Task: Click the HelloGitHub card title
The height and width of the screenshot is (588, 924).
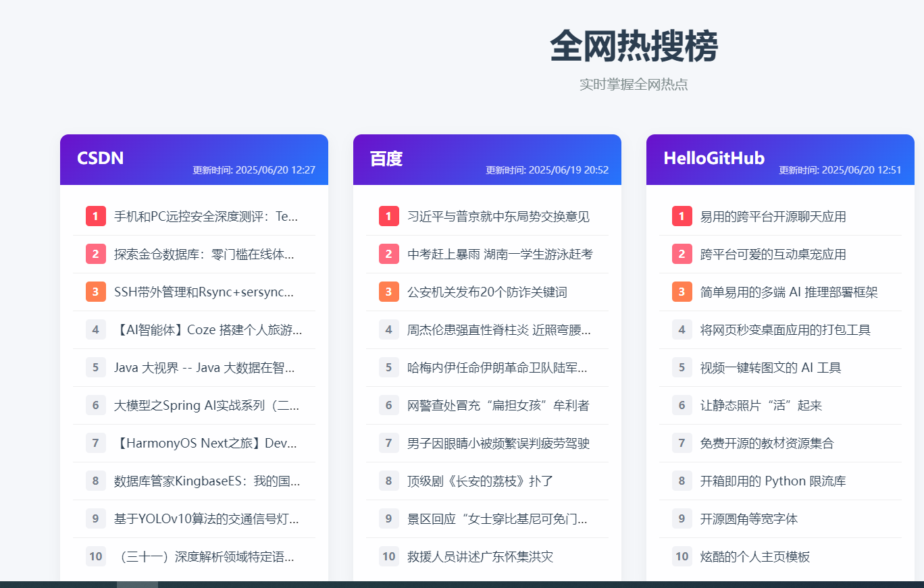Action: click(x=714, y=158)
